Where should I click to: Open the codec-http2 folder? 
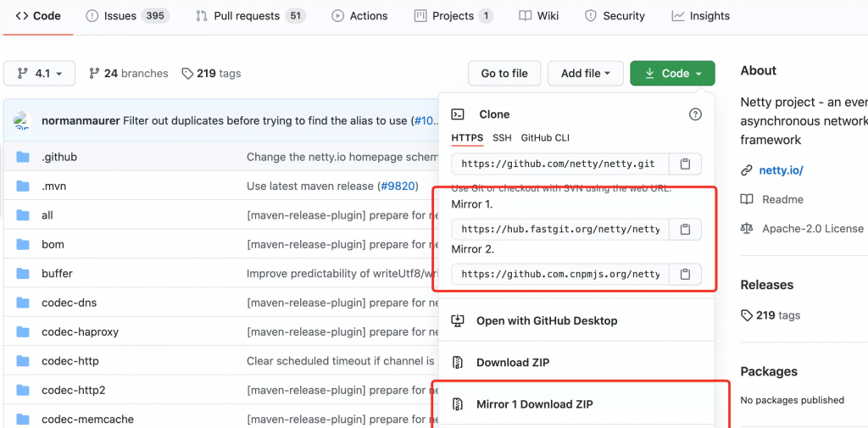tap(74, 391)
